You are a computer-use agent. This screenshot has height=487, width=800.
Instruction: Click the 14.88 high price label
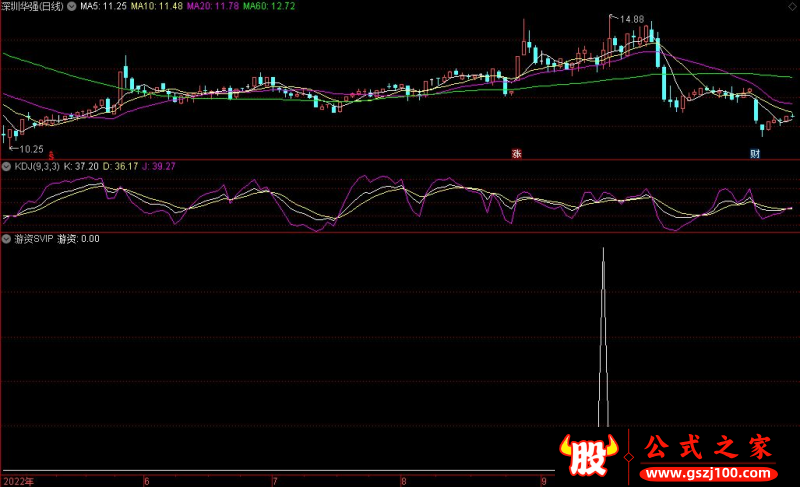click(x=632, y=19)
